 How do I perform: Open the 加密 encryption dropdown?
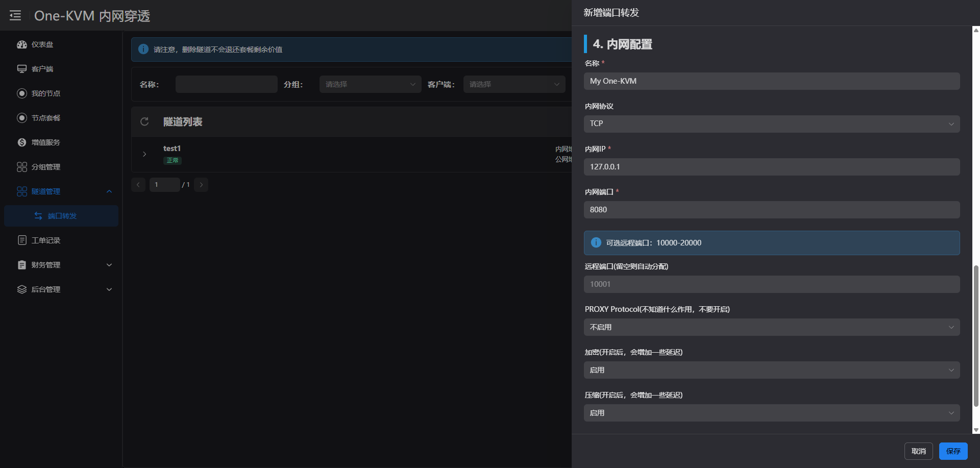click(x=771, y=370)
